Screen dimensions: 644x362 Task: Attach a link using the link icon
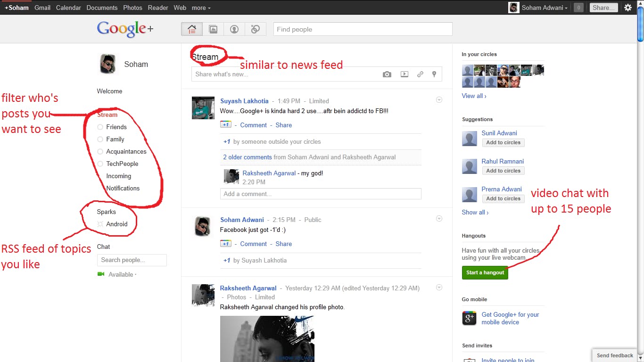[x=420, y=74]
